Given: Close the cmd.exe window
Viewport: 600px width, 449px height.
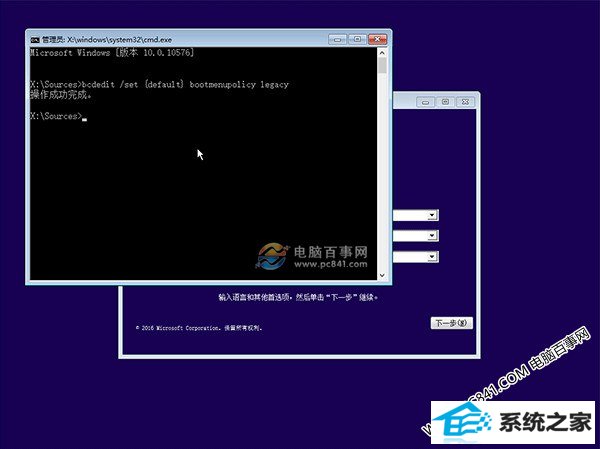Looking at the screenshot, I should [x=378, y=39].
